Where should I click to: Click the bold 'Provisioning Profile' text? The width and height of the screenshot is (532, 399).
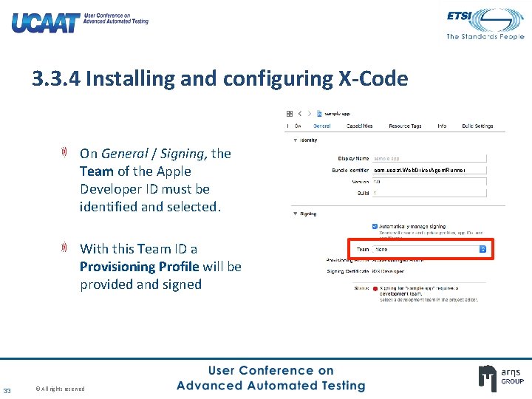(140, 267)
